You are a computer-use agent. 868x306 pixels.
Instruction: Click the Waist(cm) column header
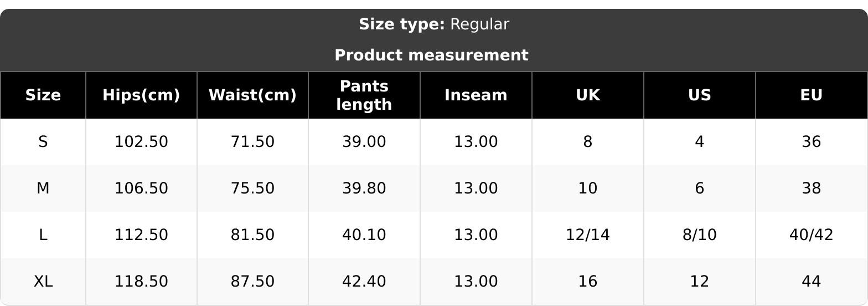[x=252, y=95]
